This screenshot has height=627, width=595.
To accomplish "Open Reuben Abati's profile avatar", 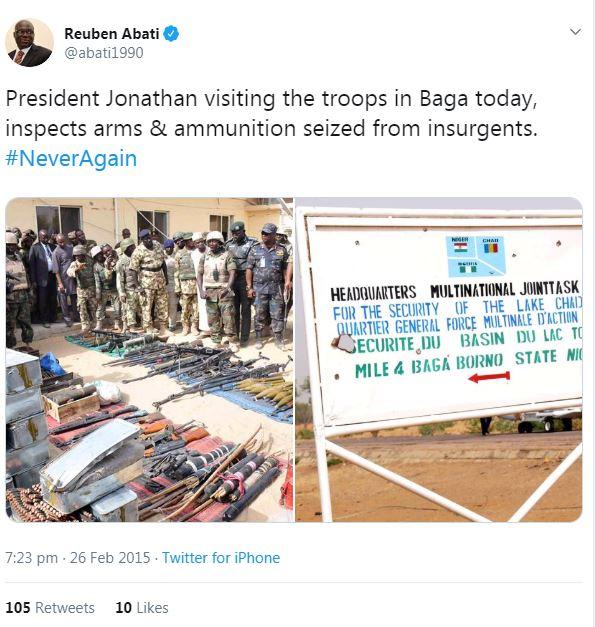I will coord(29,42).
